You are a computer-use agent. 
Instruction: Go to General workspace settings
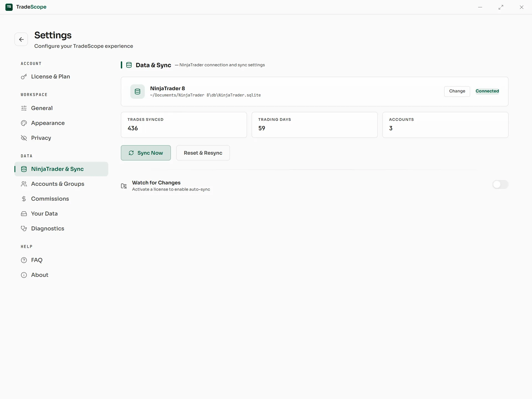click(x=62, y=108)
